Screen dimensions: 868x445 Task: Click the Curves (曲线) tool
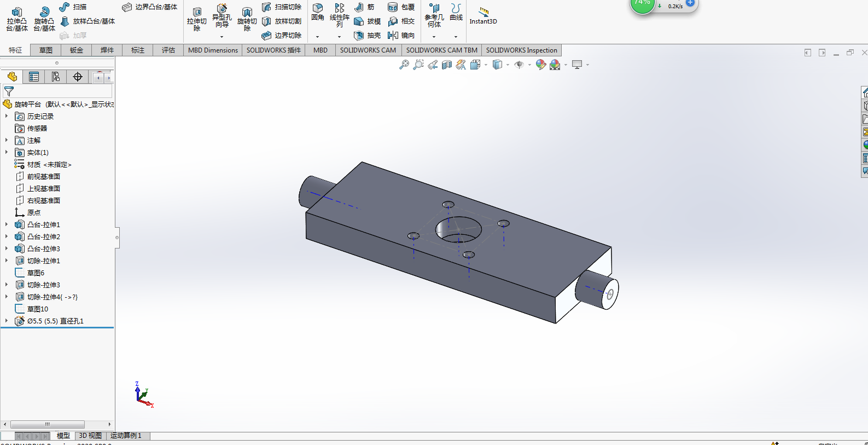point(456,12)
